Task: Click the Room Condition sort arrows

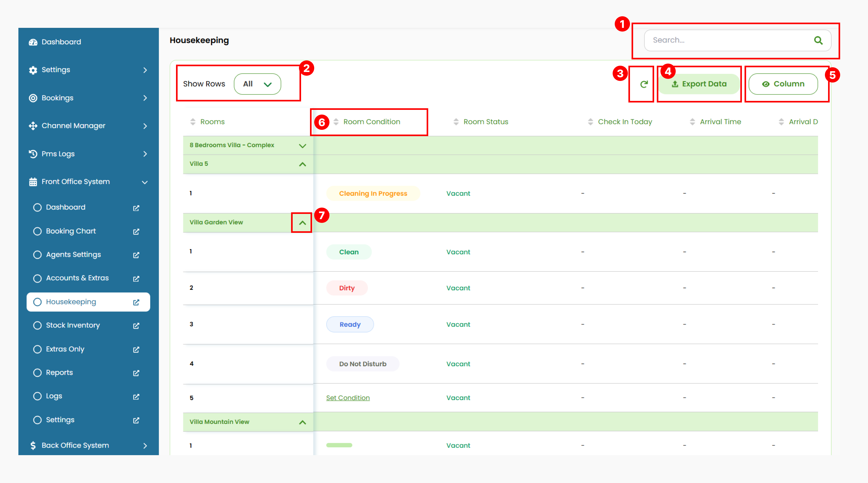Action: click(336, 122)
